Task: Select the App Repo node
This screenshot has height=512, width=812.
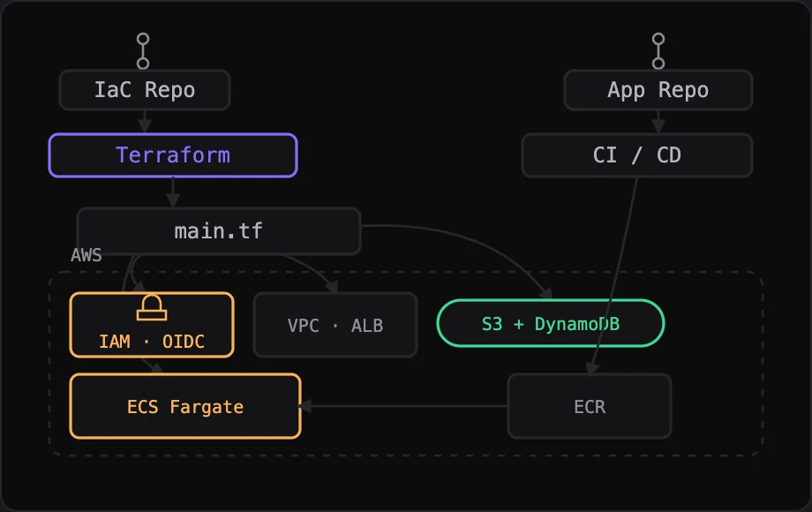Action: pyautogui.click(x=658, y=90)
